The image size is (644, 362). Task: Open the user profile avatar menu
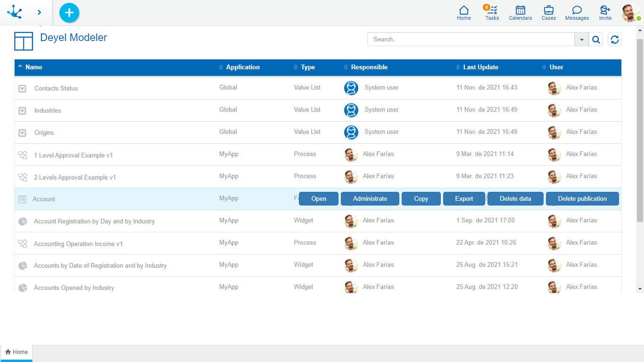(631, 13)
